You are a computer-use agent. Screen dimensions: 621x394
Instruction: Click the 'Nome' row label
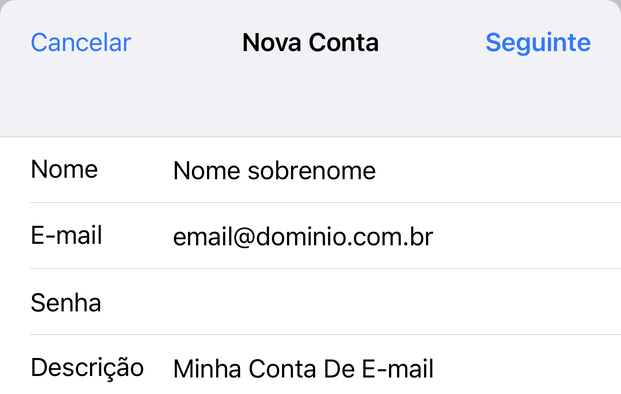click(x=64, y=169)
